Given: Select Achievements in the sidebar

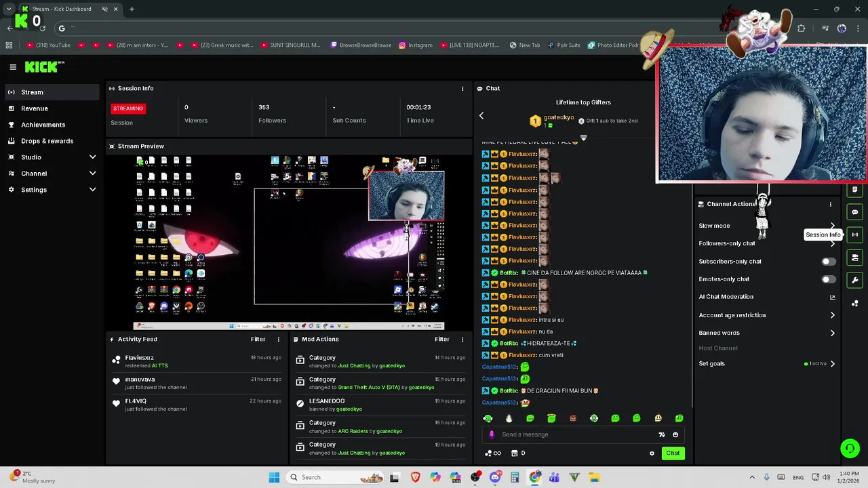Looking at the screenshot, I should 52,125.
